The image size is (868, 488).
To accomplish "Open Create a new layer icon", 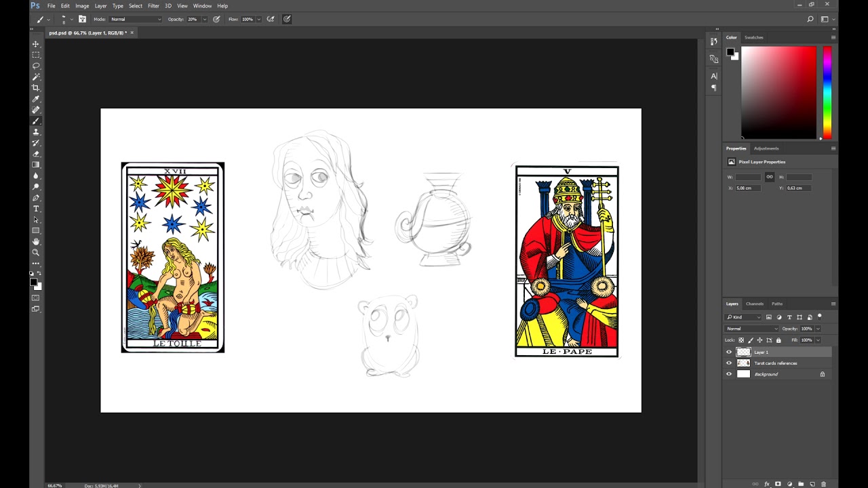I will point(812,484).
